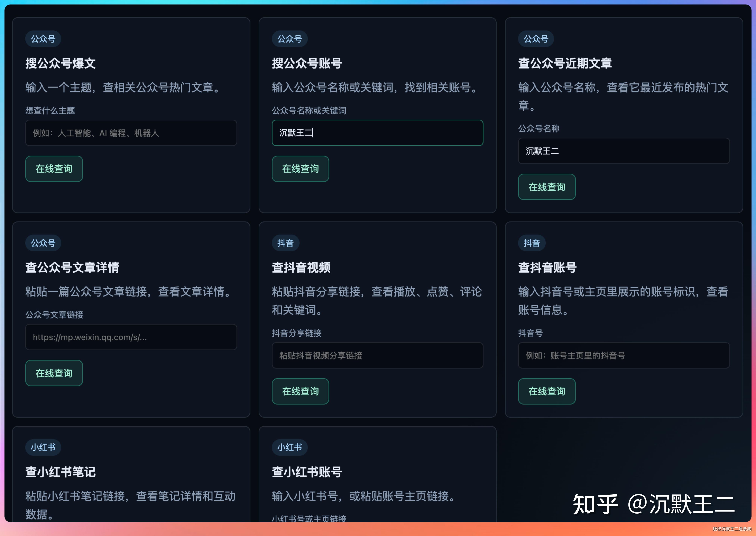Viewport: 756px width, 536px height.
Task: Click the 公众号 tag on 查公众号近期文章 card
Action: 536,39
